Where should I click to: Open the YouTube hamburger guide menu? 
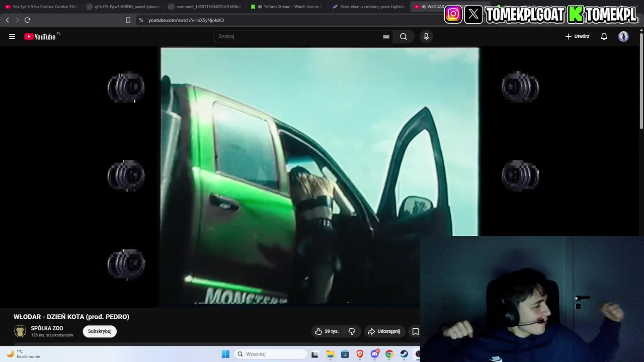[x=12, y=36]
